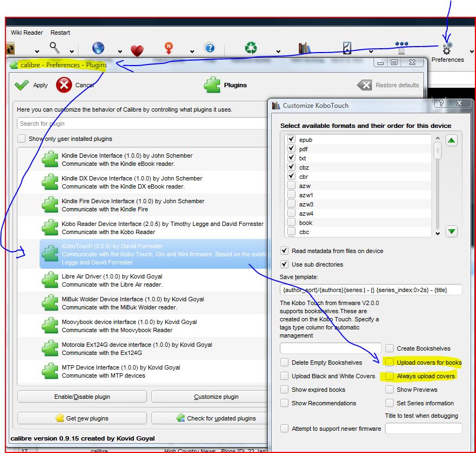Viewport: 476px width, 453px height.
Task: Enable the azw format checkbox
Action: coord(291,185)
